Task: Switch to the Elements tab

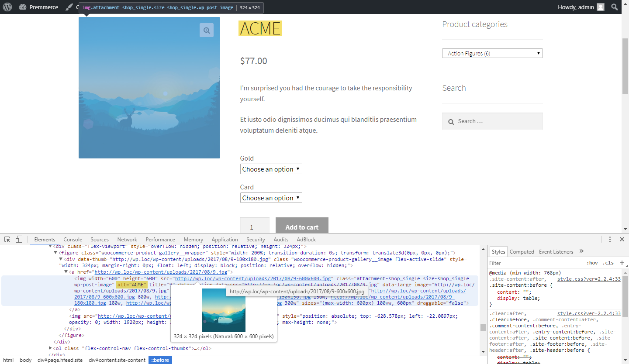Action: tap(45, 239)
